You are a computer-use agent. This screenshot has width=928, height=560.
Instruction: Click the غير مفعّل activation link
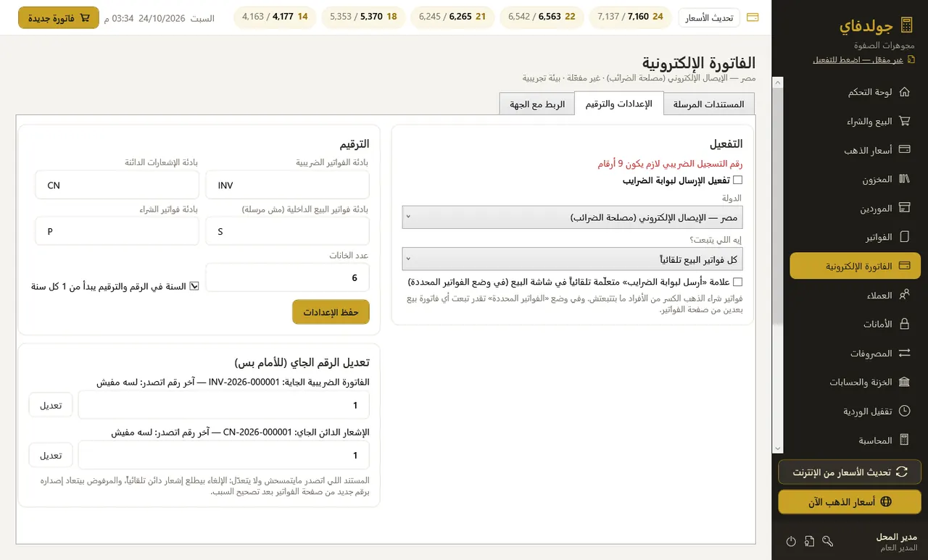pos(858,59)
